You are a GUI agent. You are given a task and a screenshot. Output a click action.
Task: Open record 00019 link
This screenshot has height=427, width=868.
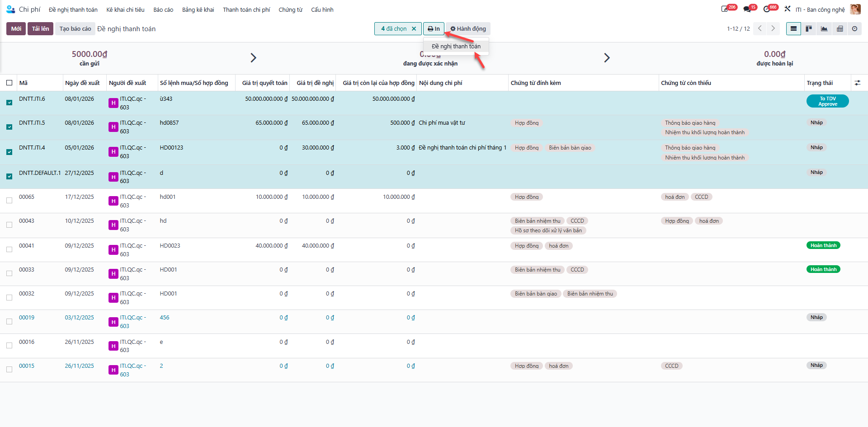tap(27, 318)
